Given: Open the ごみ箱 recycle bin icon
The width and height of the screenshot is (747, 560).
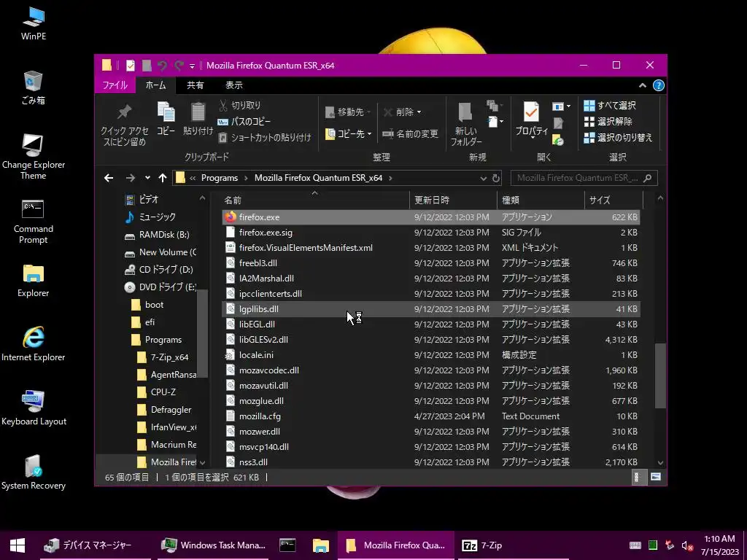Looking at the screenshot, I should click(34, 88).
